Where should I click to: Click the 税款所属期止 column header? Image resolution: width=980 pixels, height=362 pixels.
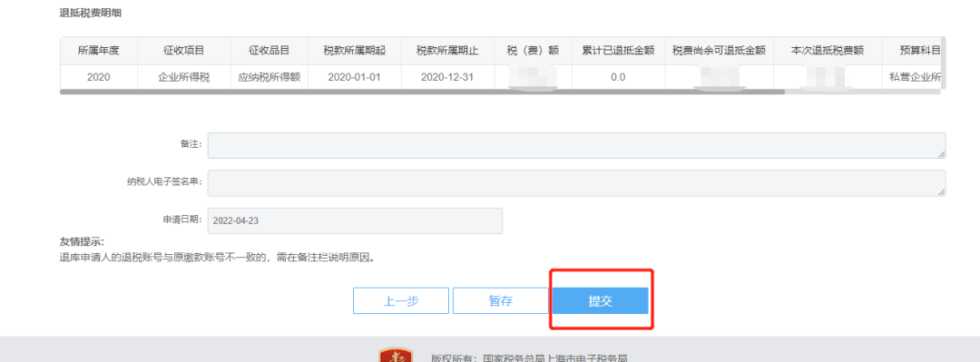pyautogui.click(x=447, y=51)
